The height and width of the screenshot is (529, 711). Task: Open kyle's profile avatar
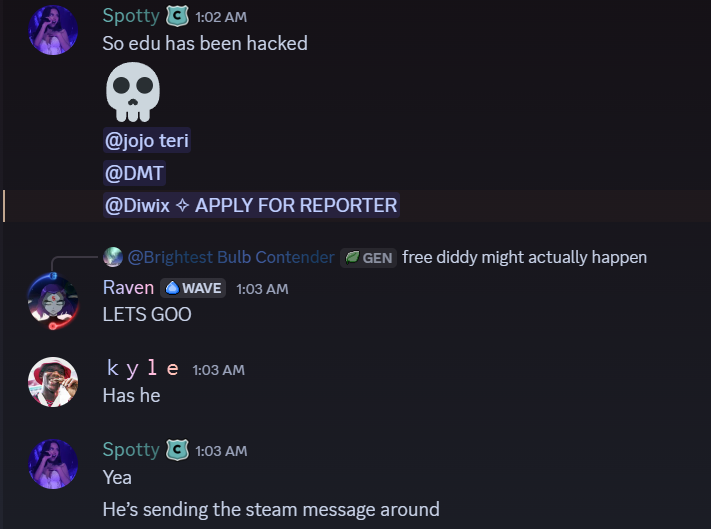coord(53,382)
